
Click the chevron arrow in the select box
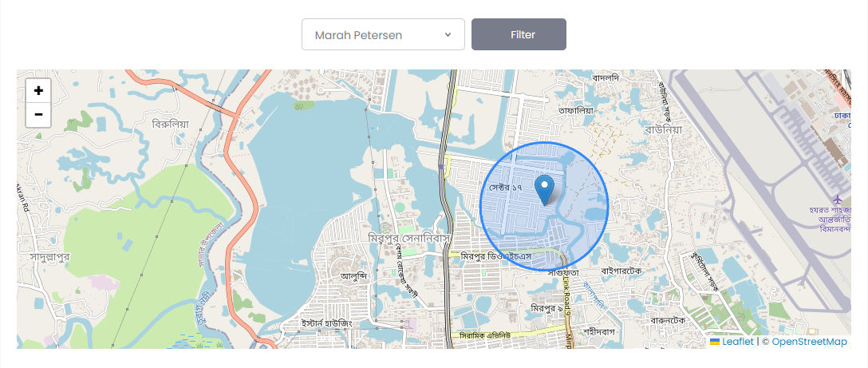(448, 34)
